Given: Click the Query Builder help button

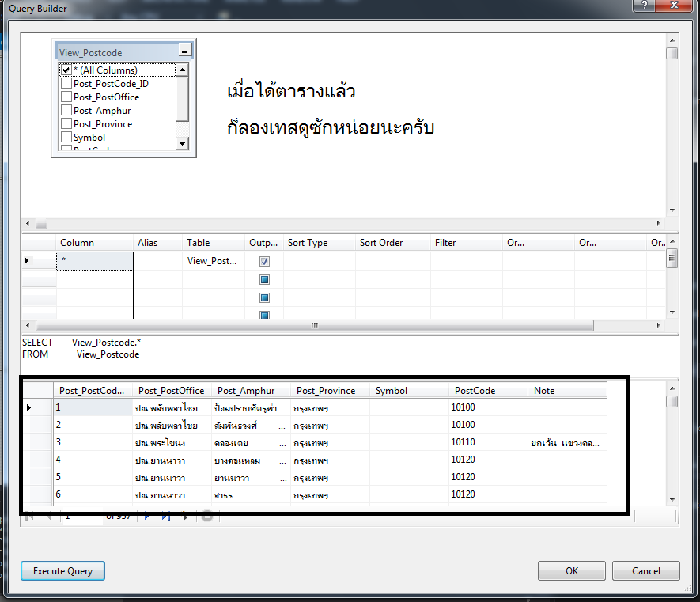Looking at the screenshot, I should click(x=644, y=5).
